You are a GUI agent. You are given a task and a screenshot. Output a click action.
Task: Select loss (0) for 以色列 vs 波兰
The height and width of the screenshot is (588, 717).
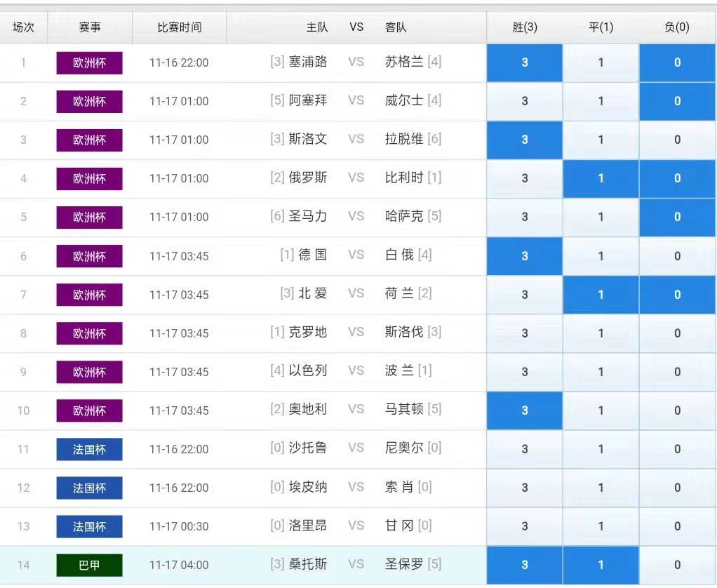coord(677,372)
